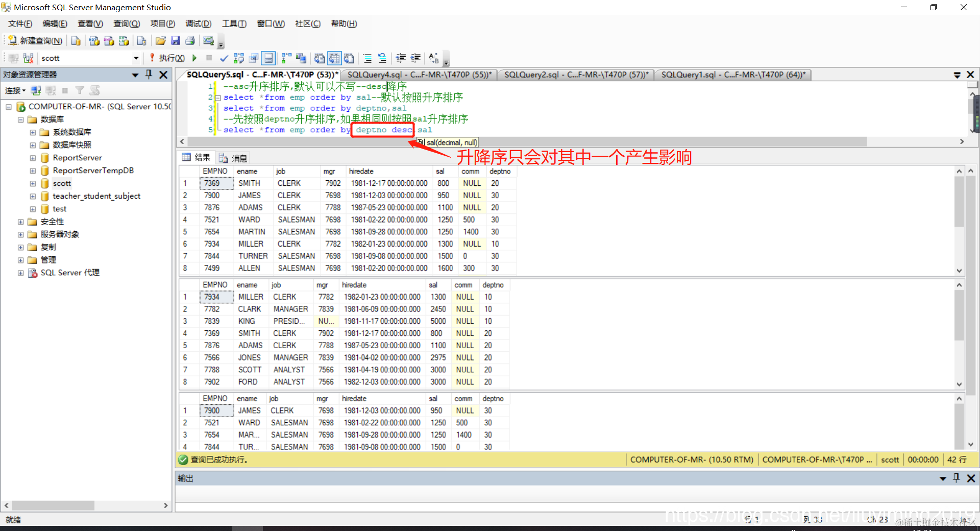Start debugging with the green arrow
Screen dimensions: 980x531
coord(194,58)
